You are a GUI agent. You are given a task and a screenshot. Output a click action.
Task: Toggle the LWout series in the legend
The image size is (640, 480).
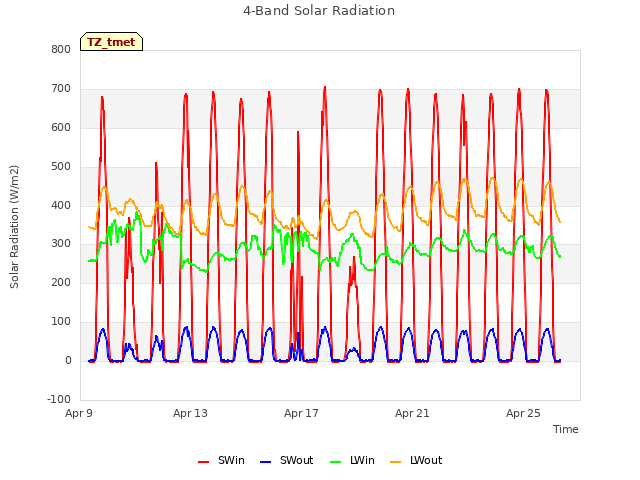pyautogui.click(x=416, y=460)
